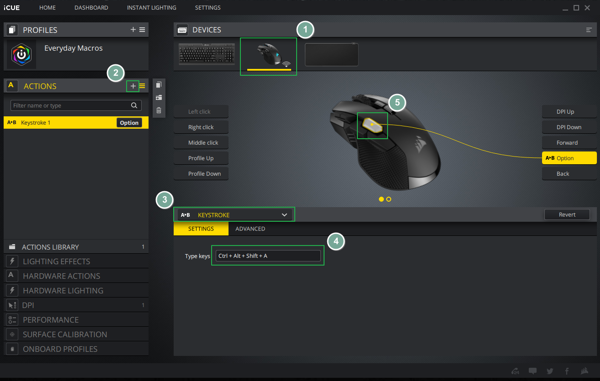Delete action using trash icon
This screenshot has width=600, height=381.
click(159, 111)
